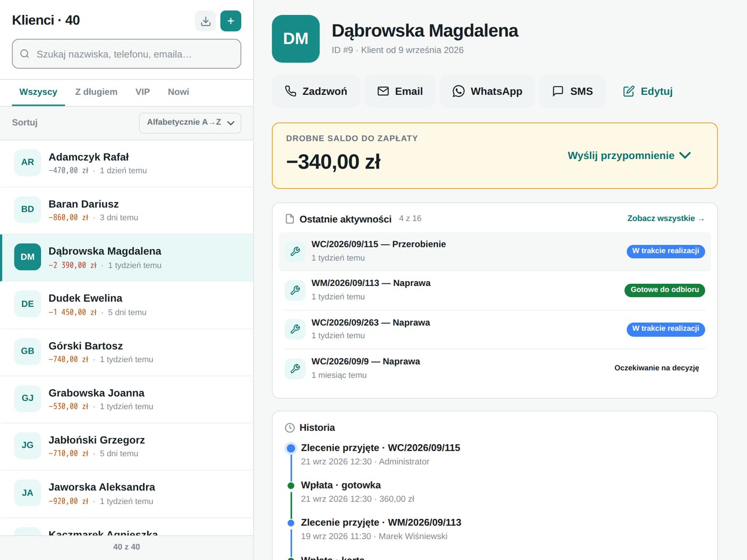Switch to the Z długiem tab
Viewport: 747px width, 560px height.
tap(96, 92)
